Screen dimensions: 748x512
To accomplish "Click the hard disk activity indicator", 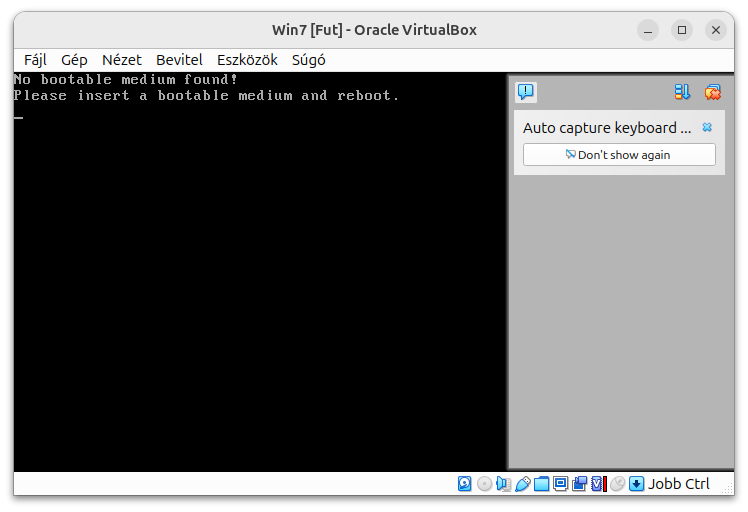I will pos(465,484).
